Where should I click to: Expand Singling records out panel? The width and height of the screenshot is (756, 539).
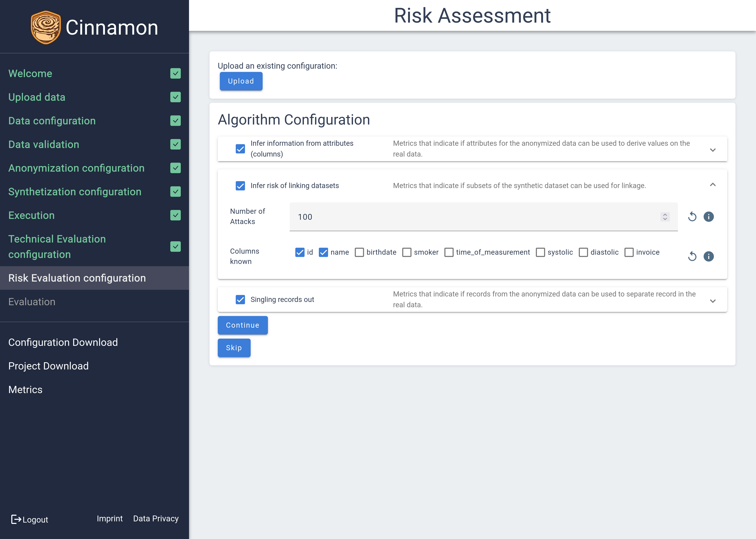point(713,301)
